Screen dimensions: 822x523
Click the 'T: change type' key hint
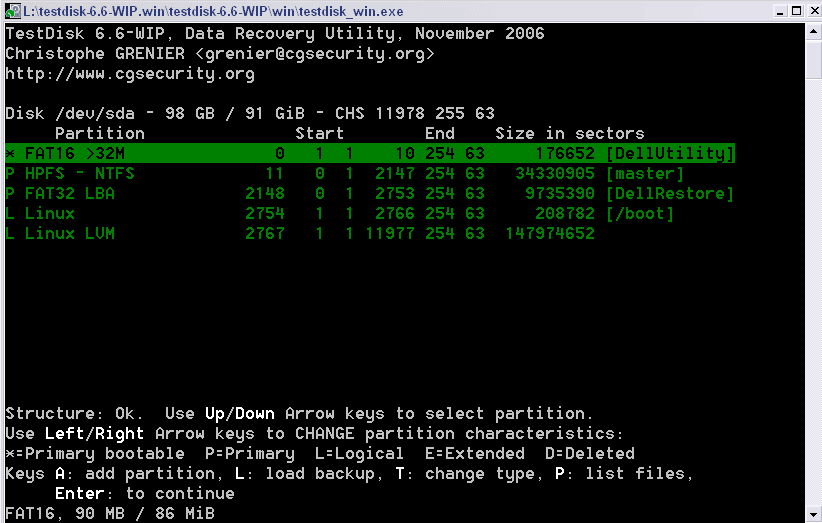466,473
